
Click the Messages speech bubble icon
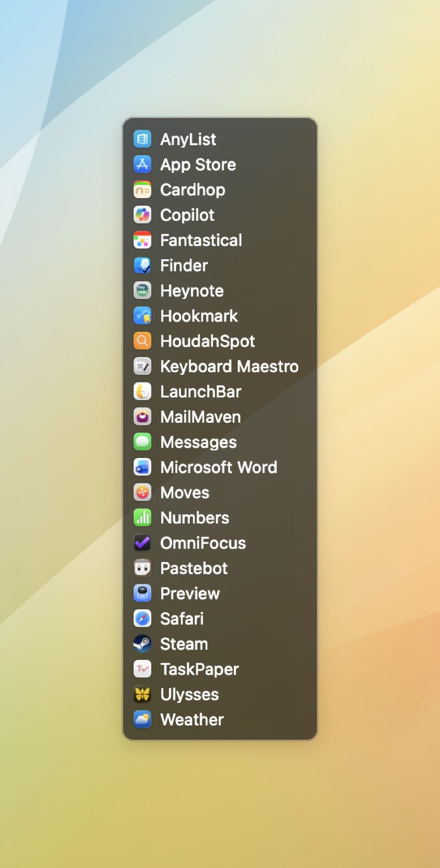click(x=142, y=442)
